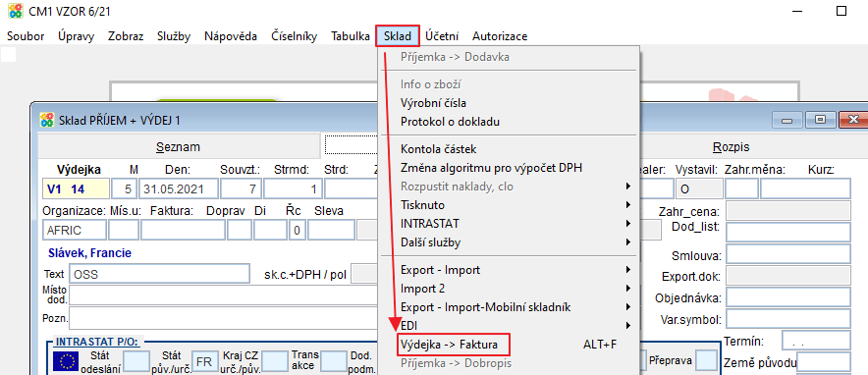Image resolution: width=868 pixels, height=375 pixels.
Task: Click the Transakce field
Action: pos(334,361)
